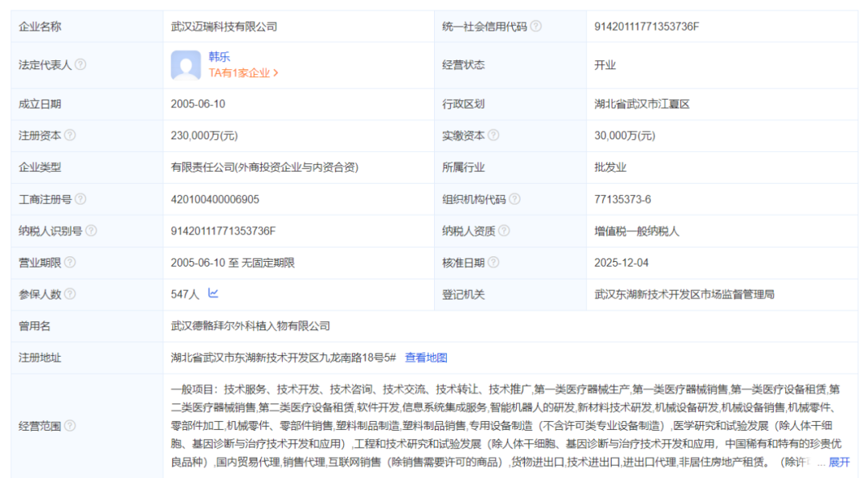Click help icon next to 组织机构代码
Image resolution: width=868 pixels, height=478 pixels.
coord(515,198)
